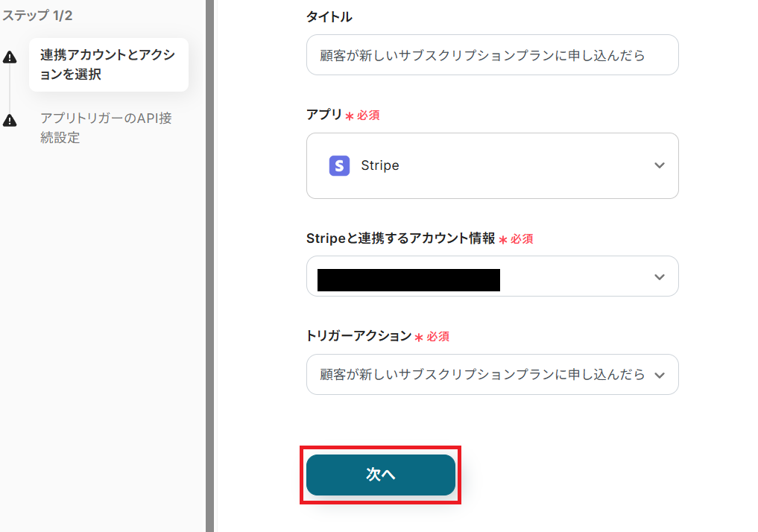Click the warning icon beside 連携アカウントとアクションを選択
This screenshot has width=758, height=532.
pos(10,57)
